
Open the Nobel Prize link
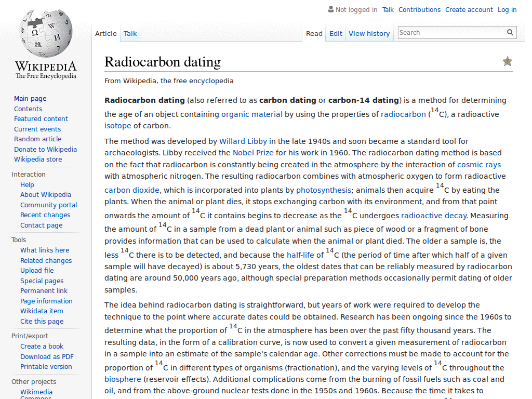[253, 153]
